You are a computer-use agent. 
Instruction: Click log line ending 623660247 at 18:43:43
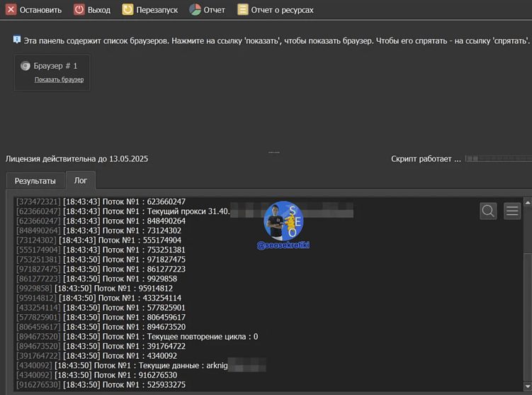point(101,201)
